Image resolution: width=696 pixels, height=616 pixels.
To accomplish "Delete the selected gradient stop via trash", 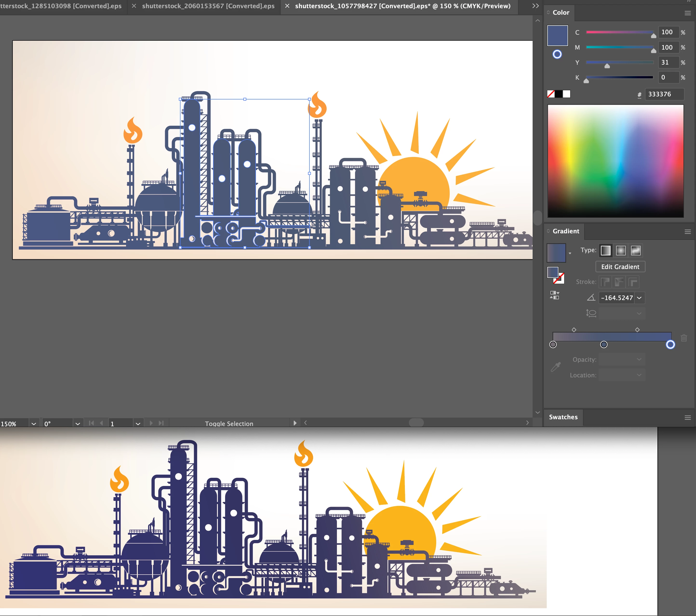I will click(684, 338).
